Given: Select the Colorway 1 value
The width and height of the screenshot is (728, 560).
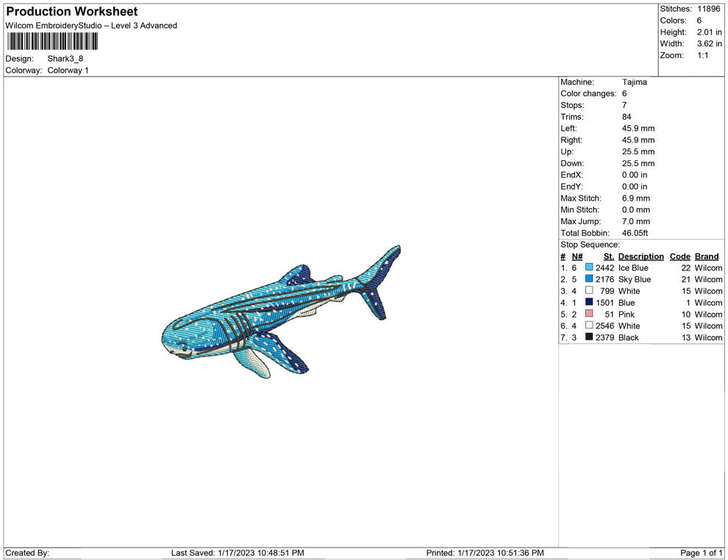Looking at the screenshot, I should pos(68,70).
